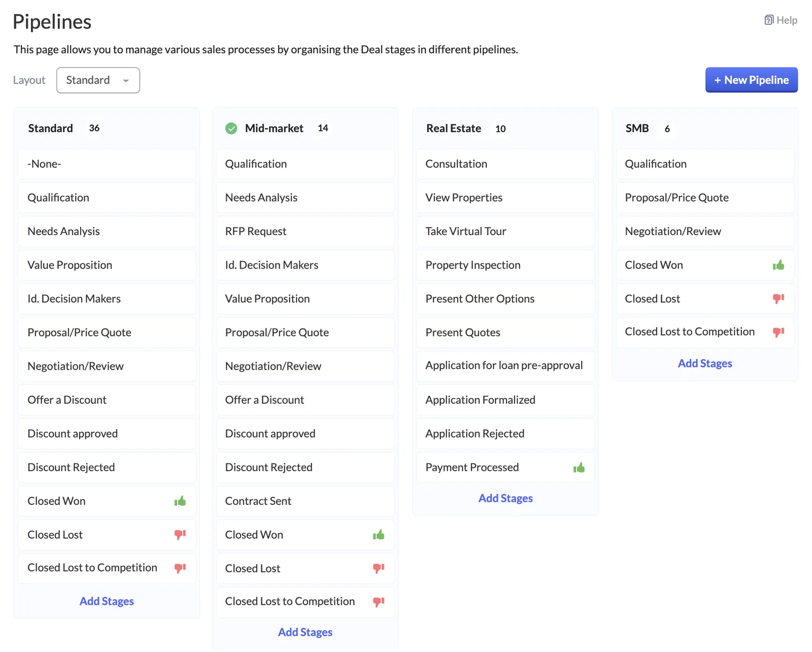The width and height of the screenshot is (812, 652).
Task: Click Contract Sent stage in Mid-market
Action: pyautogui.click(x=305, y=501)
